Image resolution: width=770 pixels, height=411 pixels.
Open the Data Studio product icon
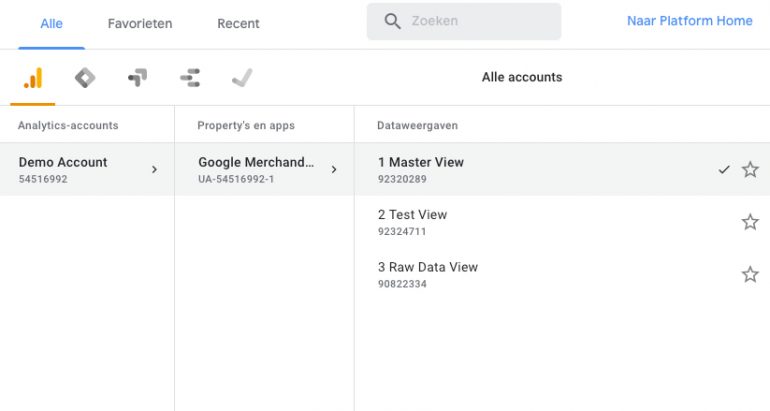(190, 78)
